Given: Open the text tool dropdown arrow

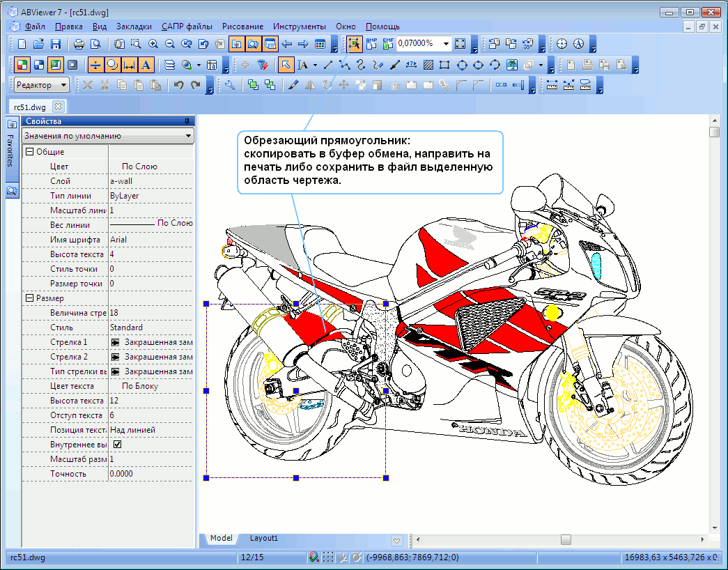Looking at the screenshot, I should coord(316,65).
